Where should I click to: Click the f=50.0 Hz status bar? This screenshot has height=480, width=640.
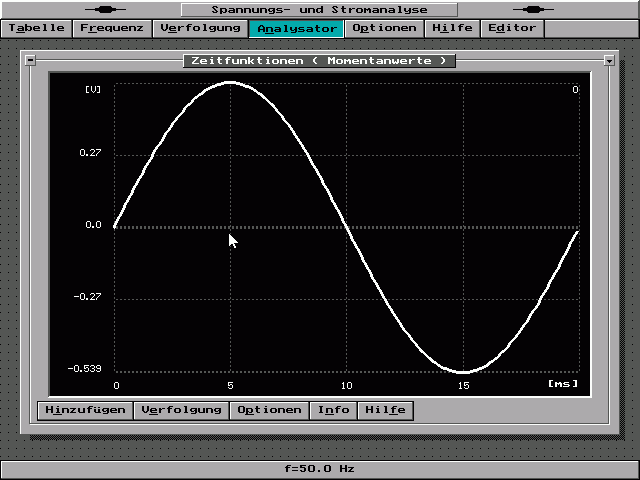[320, 468]
